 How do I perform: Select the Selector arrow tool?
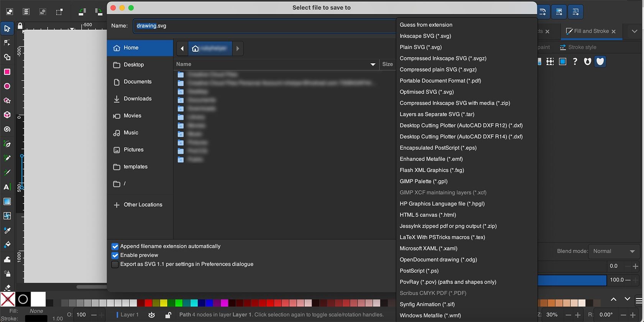pyautogui.click(x=7, y=28)
